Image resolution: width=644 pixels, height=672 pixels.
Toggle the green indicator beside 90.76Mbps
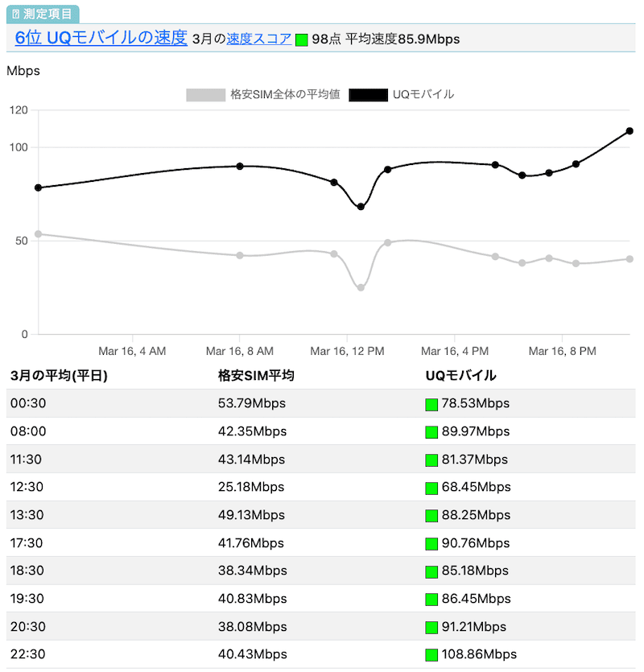tap(431, 543)
